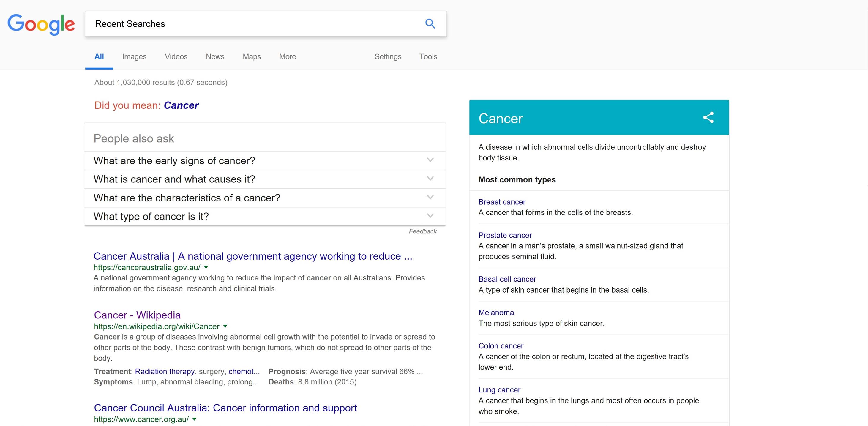Open the Breast cancer link

click(x=502, y=202)
